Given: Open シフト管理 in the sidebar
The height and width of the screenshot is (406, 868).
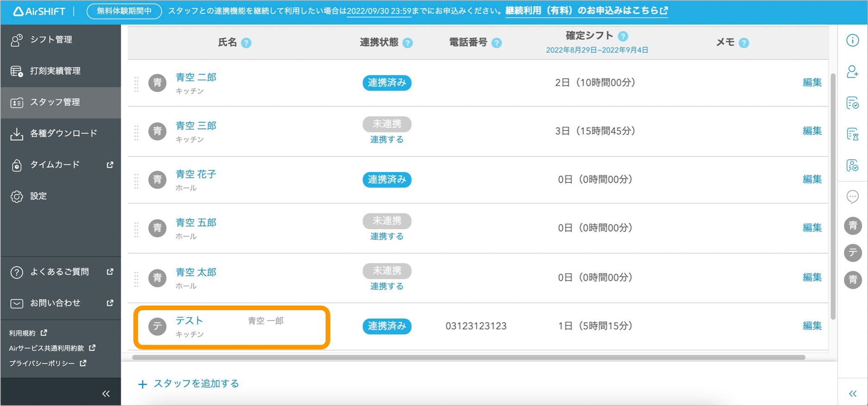Looking at the screenshot, I should click(51, 40).
